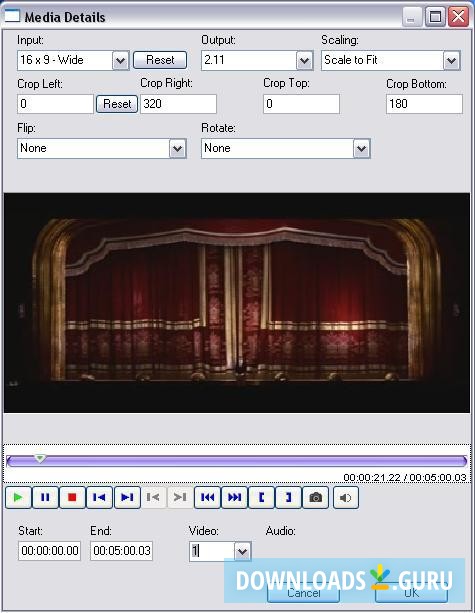Screen dimensions: 475x613
Task: Click the Crop Left input field
Action: [x=56, y=104]
